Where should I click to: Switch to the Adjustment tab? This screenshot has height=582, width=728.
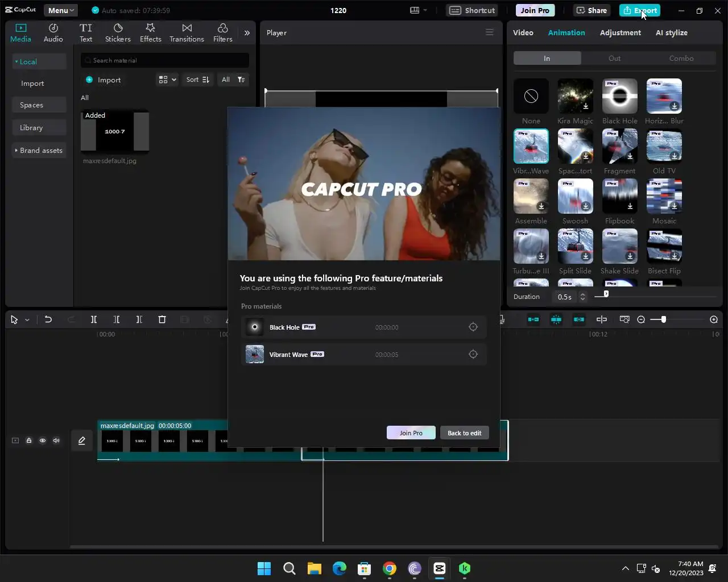point(621,32)
